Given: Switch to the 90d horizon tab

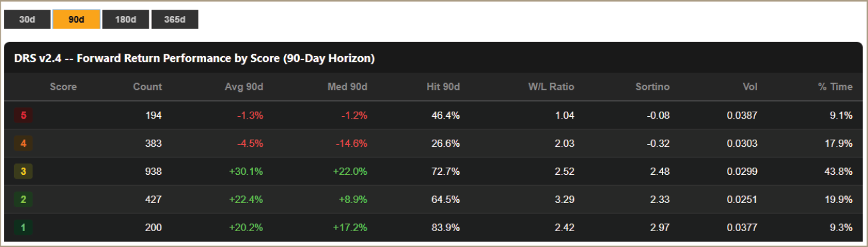Looking at the screenshot, I should coord(76,19).
